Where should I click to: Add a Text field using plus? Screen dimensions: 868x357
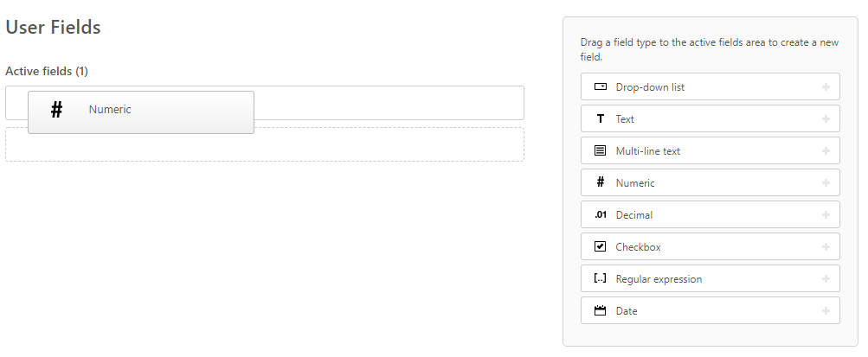(x=826, y=119)
